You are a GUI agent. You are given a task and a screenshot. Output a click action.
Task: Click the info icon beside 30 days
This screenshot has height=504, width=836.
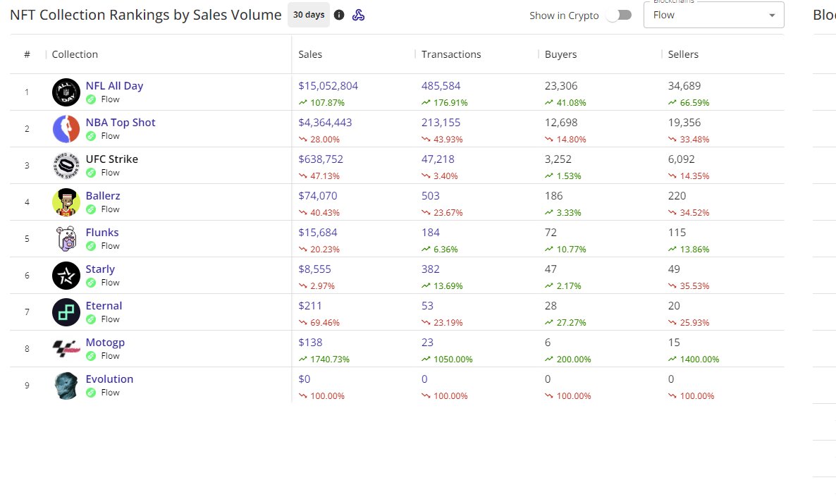click(339, 15)
